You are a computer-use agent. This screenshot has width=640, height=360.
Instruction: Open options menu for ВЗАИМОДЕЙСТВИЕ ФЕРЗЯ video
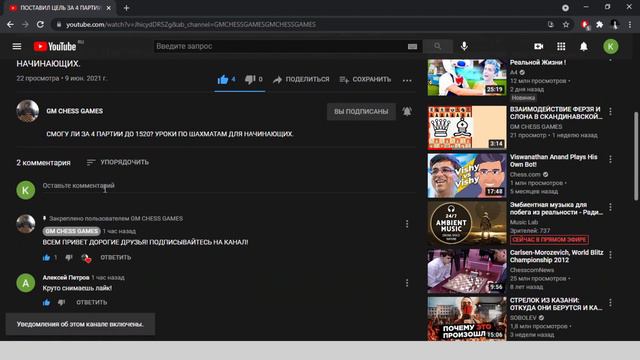tap(610, 111)
